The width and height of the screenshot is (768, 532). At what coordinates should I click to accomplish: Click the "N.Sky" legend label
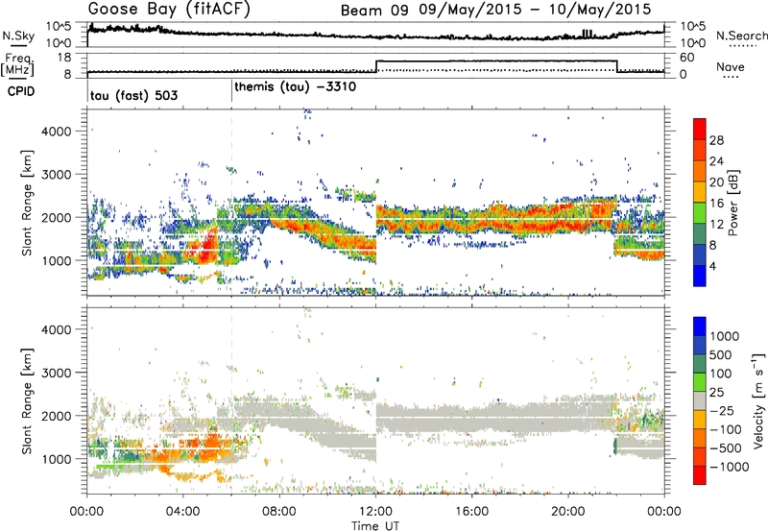point(18,36)
